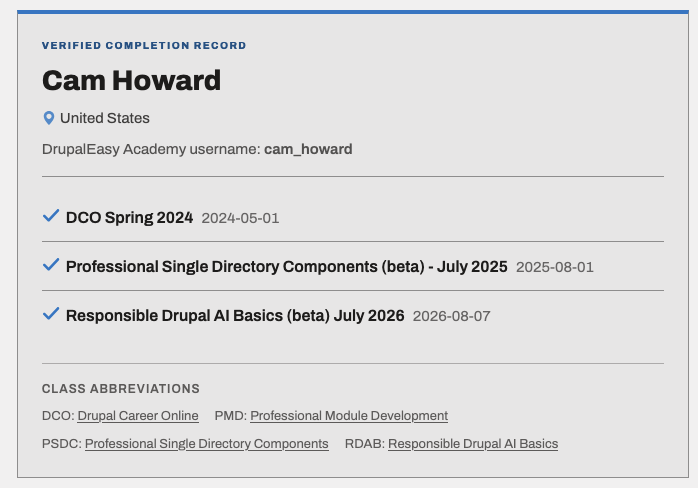Screen dimensions: 698x488
Task: Click the Professional Single Directory Components (beta) - July 2025 title
Action: 287,267
